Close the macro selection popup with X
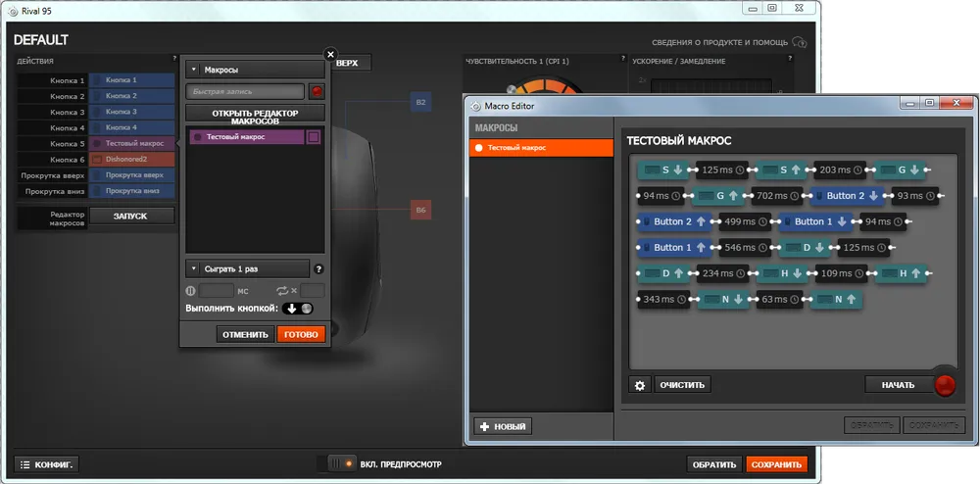 coord(330,55)
